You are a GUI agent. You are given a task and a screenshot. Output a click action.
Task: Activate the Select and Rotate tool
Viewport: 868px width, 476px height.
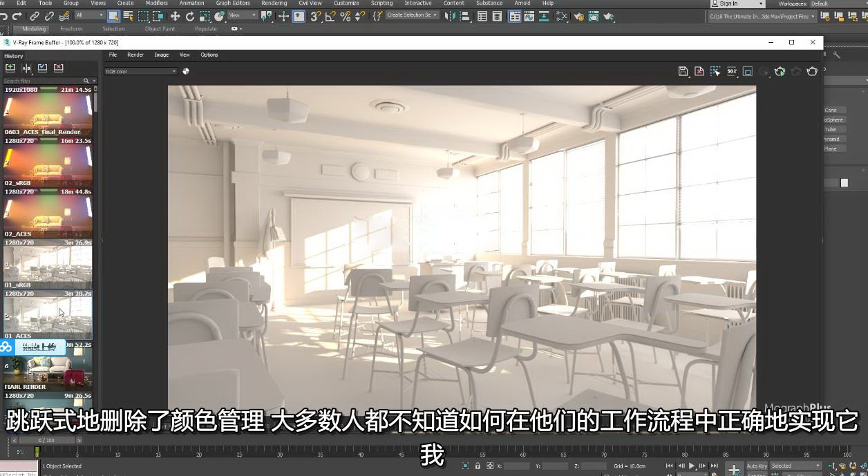[190, 16]
